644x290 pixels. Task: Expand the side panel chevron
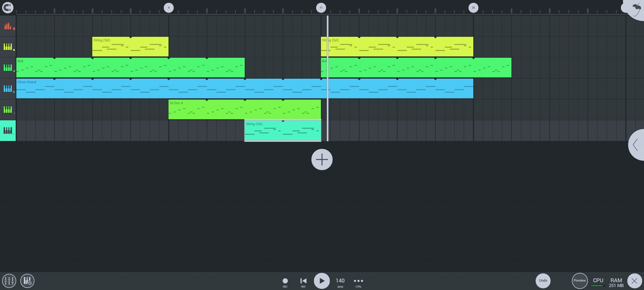point(636,145)
